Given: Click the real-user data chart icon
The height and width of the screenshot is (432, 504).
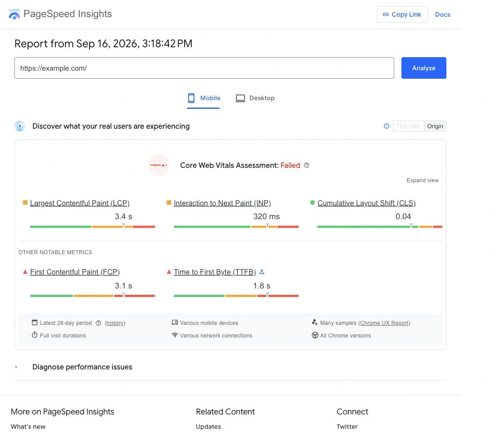Looking at the screenshot, I should pyautogui.click(x=20, y=126).
